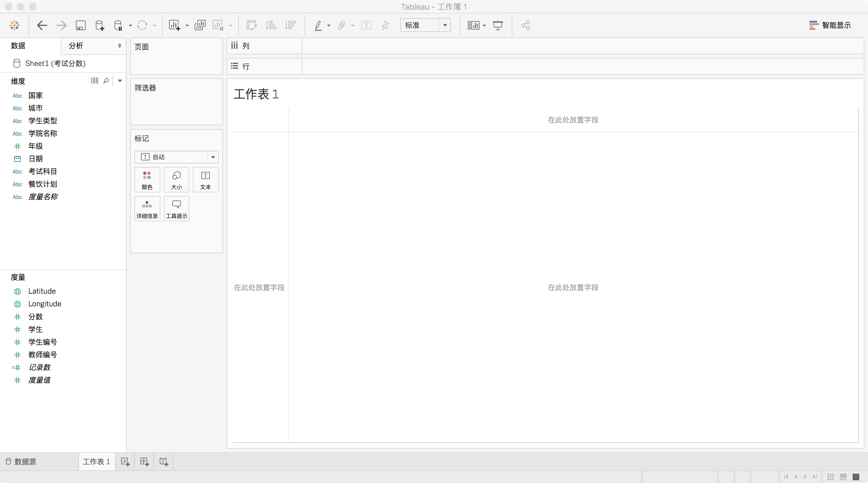
Task: Click the New dashboard button at bottom
Action: (x=145, y=461)
